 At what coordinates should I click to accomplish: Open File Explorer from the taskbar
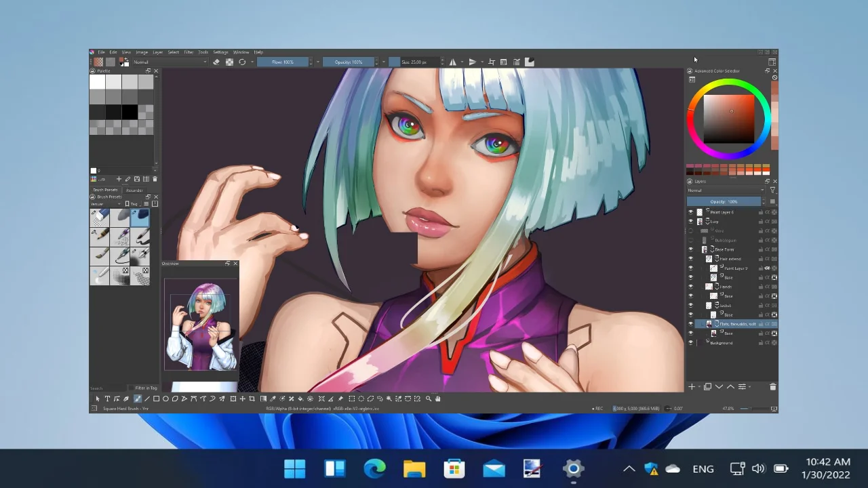[x=414, y=468]
